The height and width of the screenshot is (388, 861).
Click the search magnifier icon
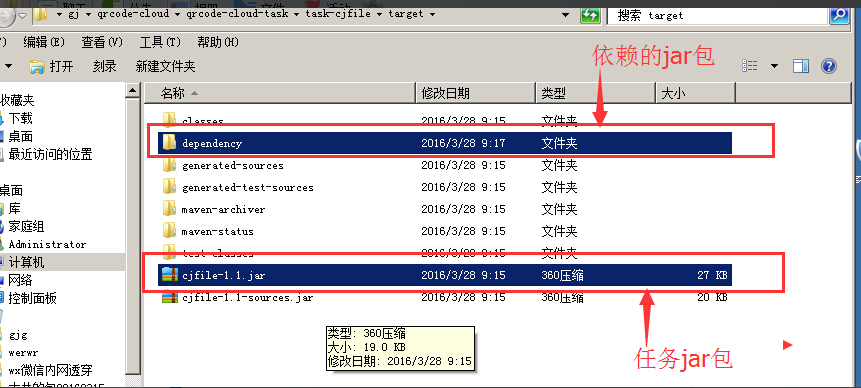tap(839, 15)
